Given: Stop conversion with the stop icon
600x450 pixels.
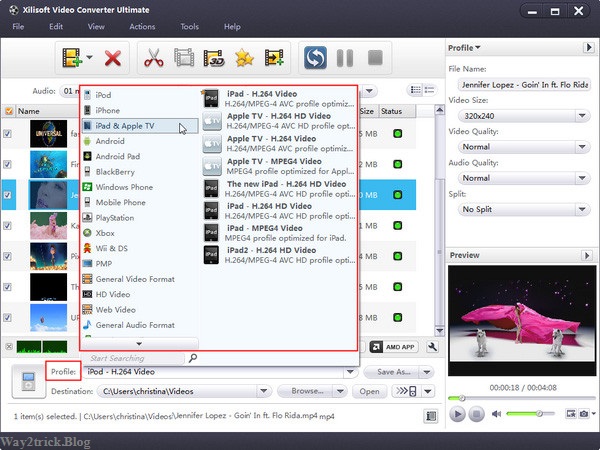Looking at the screenshot, I should pos(375,58).
